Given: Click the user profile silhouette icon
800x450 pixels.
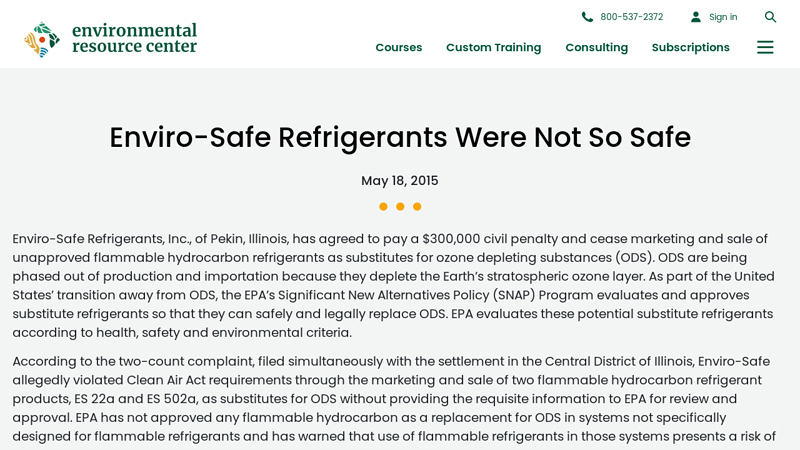Looking at the screenshot, I should [x=696, y=17].
